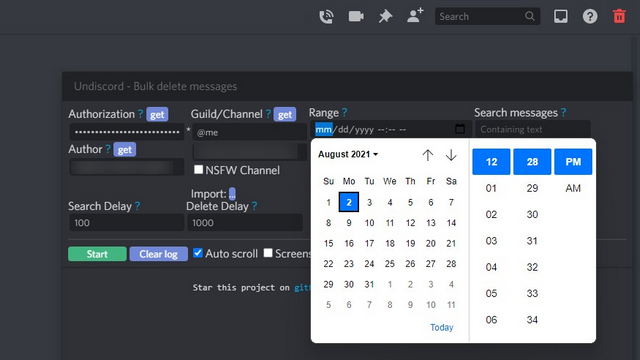Click the Guild/Channel help question mark

pos(268,114)
